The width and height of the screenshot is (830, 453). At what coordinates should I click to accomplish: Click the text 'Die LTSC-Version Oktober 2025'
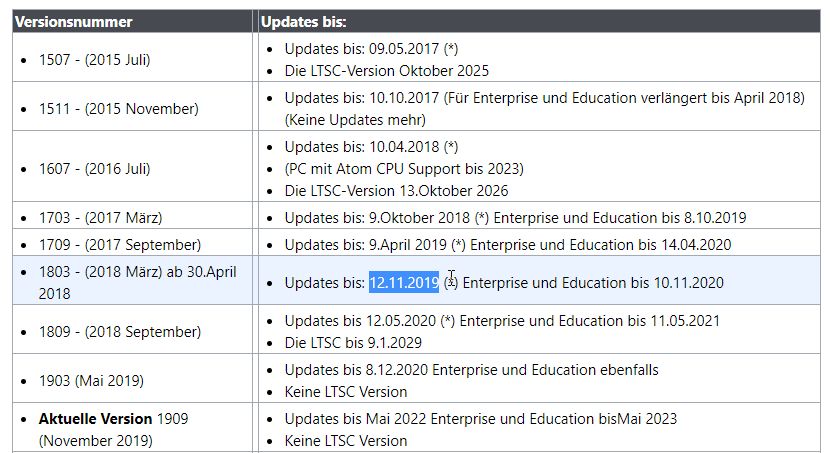(386, 71)
